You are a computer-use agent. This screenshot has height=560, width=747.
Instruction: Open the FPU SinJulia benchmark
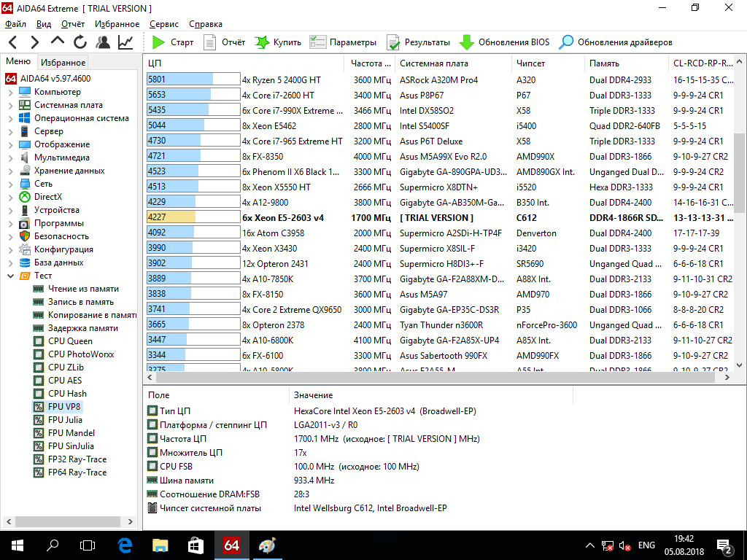click(x=71, y=446)
